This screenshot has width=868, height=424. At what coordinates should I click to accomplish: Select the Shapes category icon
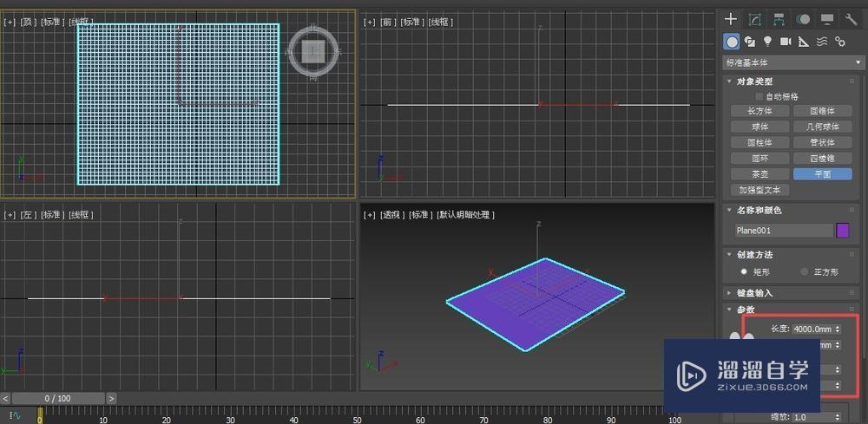750,42
